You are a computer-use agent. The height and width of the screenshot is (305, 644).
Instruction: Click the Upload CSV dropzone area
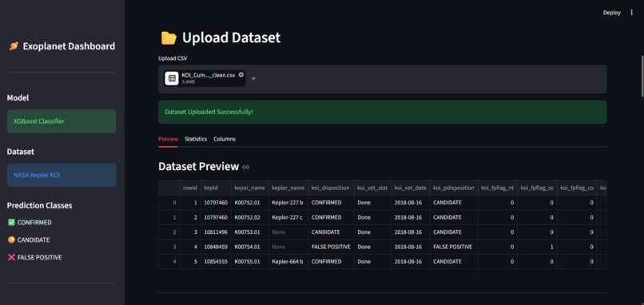tap(383, 79)
